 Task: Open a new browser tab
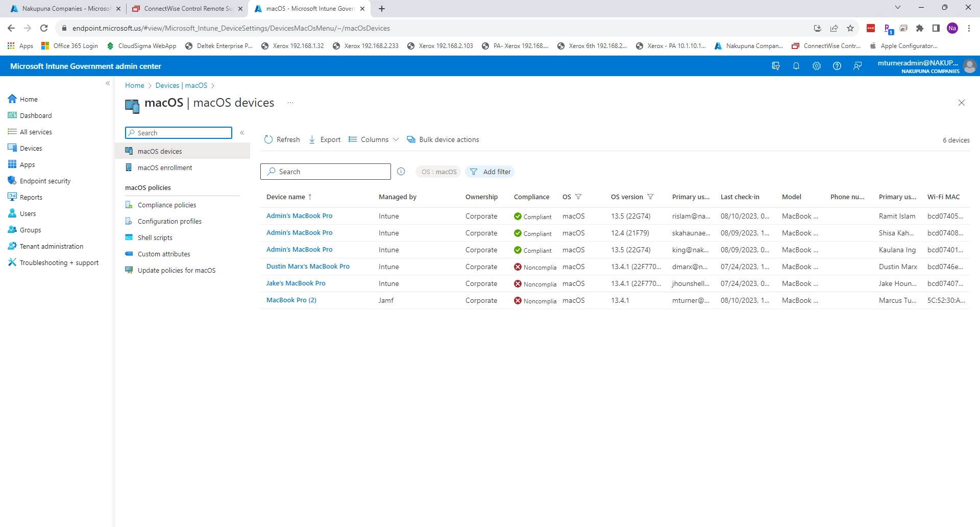click(x=382, y=9)
